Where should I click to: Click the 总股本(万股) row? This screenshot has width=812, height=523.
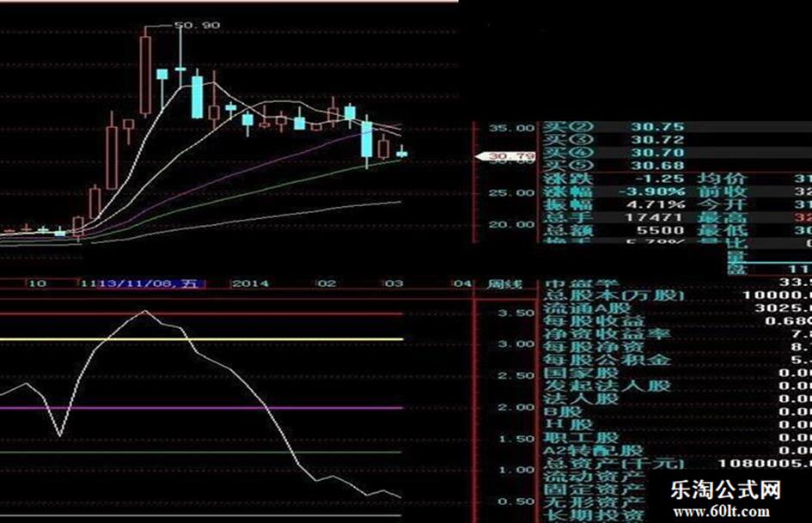tap(677, 295)
